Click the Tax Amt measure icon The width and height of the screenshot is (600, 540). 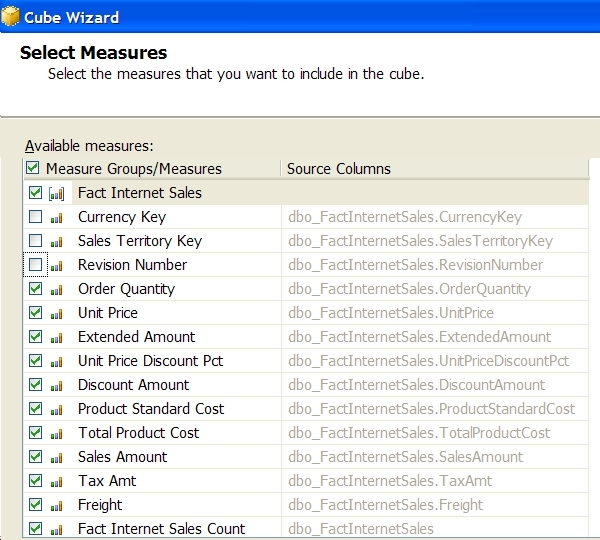(56, 482)
